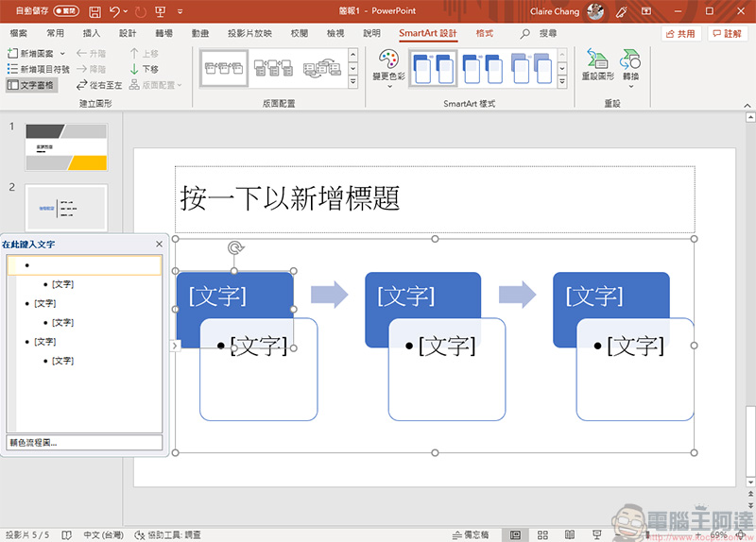Toggle the 備忘稿 notes pane

pos(470,534)
